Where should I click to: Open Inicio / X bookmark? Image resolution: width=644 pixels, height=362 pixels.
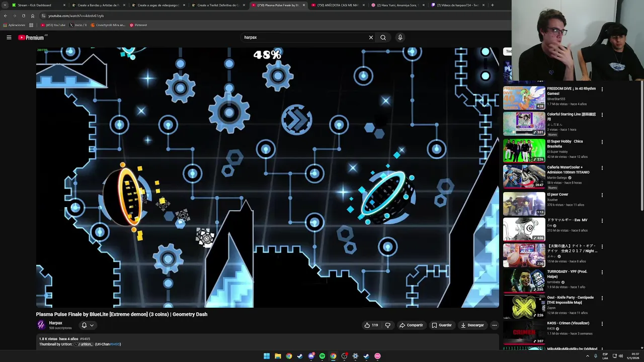pyautogui.click(x=78, y=25)
